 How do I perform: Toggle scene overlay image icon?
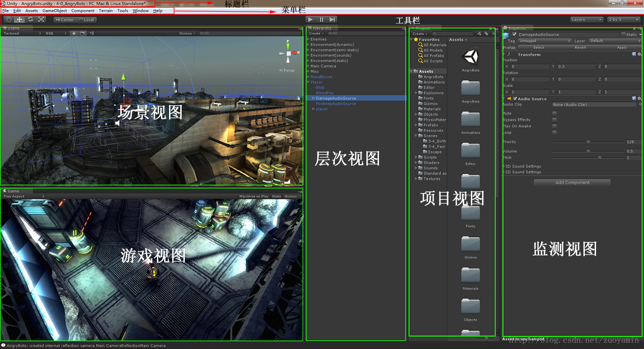83,33
